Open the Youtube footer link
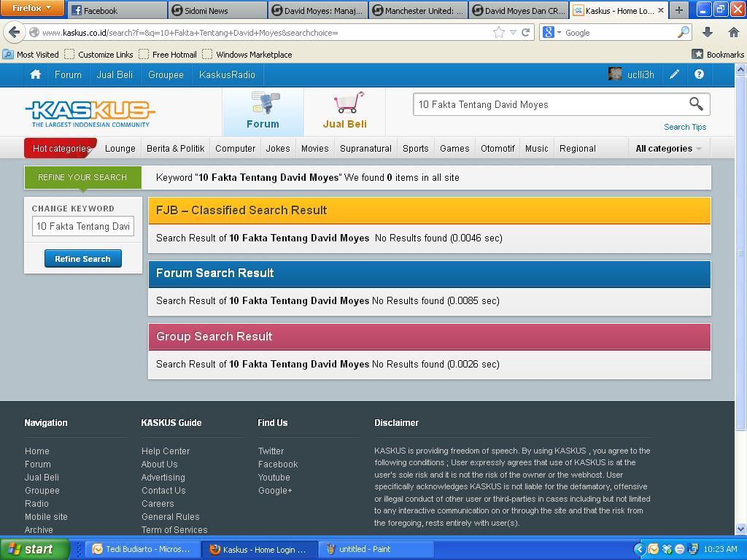The height and width of the screenshot is (560, 747). tap(274, 477)
